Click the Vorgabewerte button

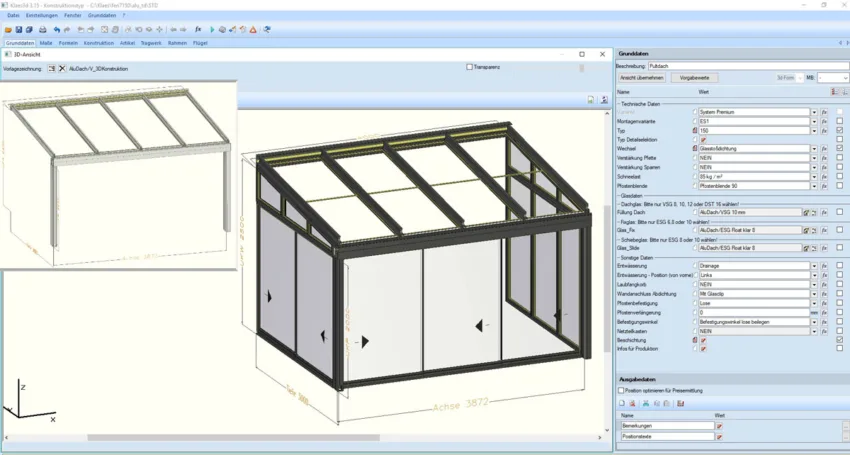(x=694, y=78)
